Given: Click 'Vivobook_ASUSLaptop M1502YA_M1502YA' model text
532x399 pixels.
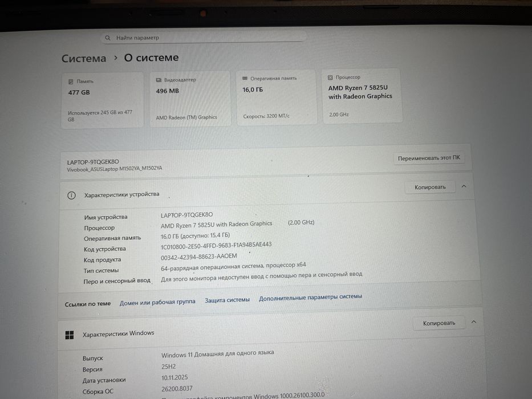Looking at the screenshot, I should 115,169.
